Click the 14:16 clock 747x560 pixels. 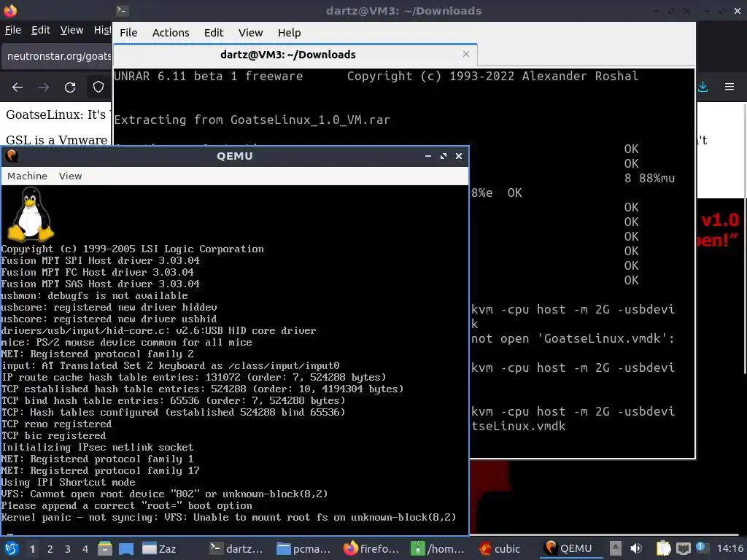click(x=729, y=548)
